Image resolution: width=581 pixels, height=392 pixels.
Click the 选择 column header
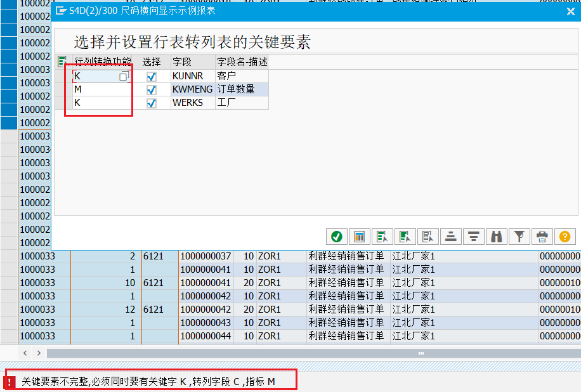click(x=152, y=62)
